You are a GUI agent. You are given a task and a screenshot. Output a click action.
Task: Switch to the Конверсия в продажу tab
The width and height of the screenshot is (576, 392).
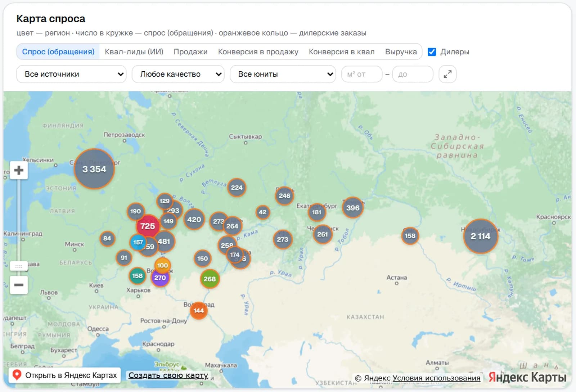(258, 52)
